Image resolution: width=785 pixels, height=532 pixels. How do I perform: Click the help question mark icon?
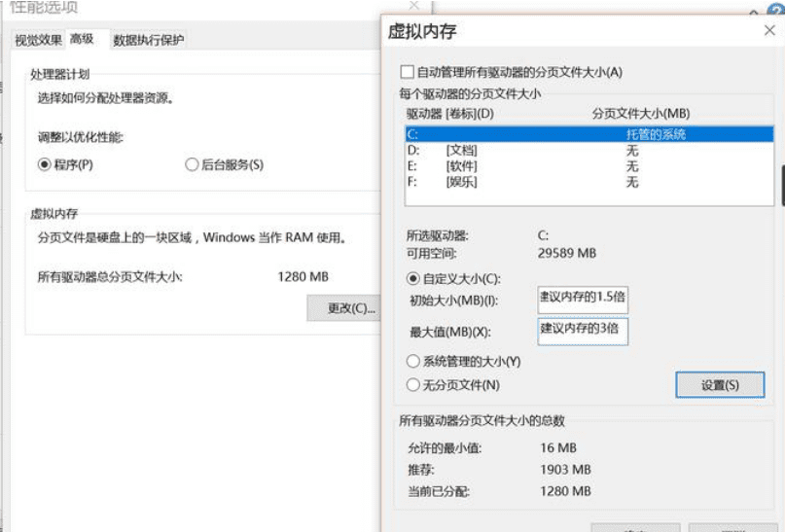[775, 9]
